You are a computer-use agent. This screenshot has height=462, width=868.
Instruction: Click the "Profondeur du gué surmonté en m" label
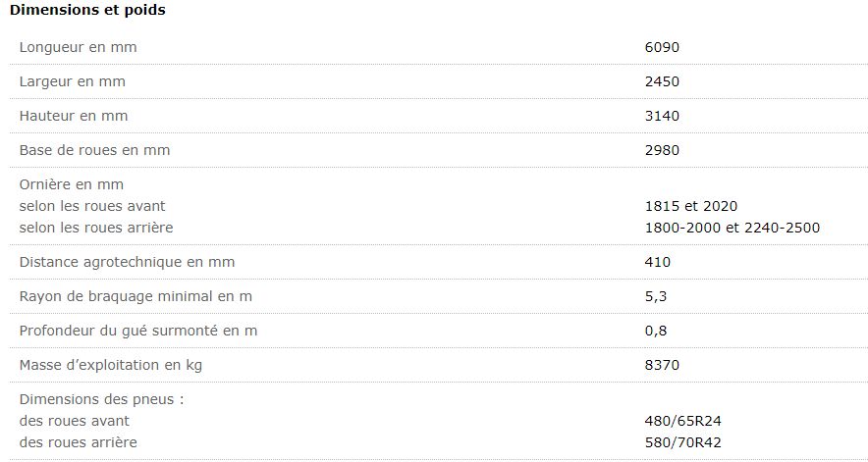(137, 331)
